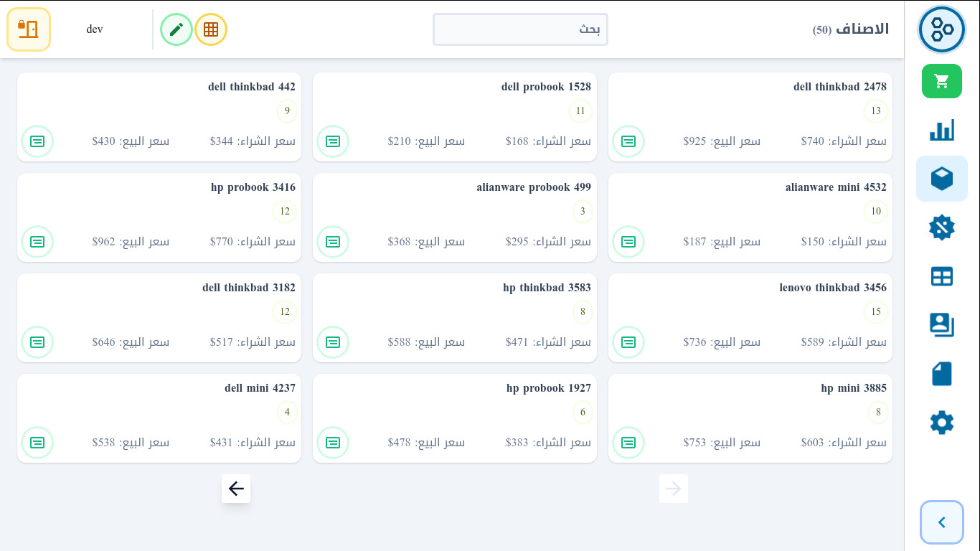Click the yellow grid icon next to pencil
This screenshot has height=551, width=980.
pyautogui.click(x=211, y=29)
